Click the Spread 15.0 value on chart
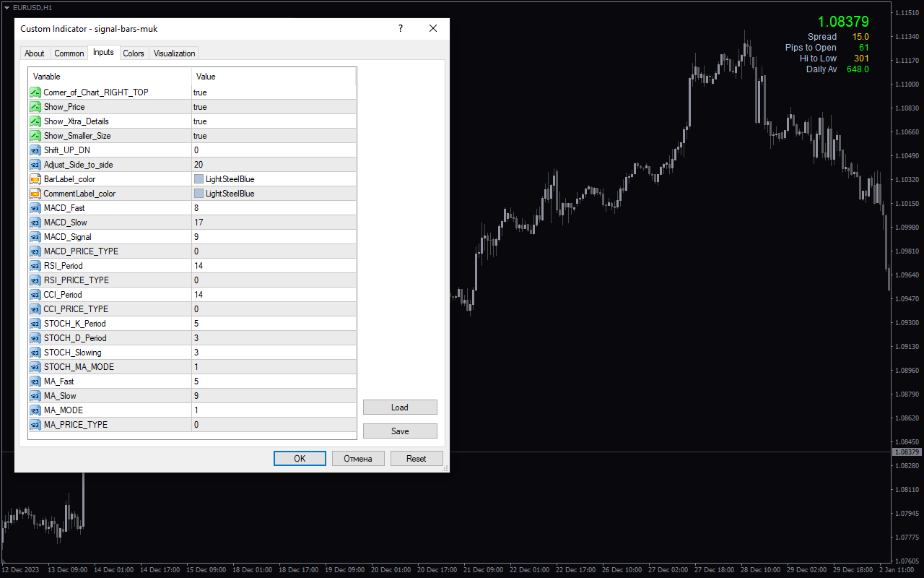Screen dimensions: 924x578 [860, 37]
